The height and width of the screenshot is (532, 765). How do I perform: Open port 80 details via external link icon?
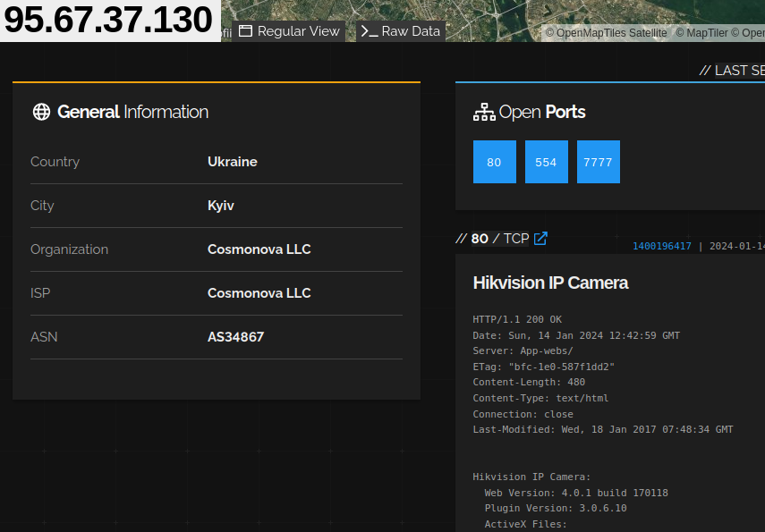click(540, 238)
